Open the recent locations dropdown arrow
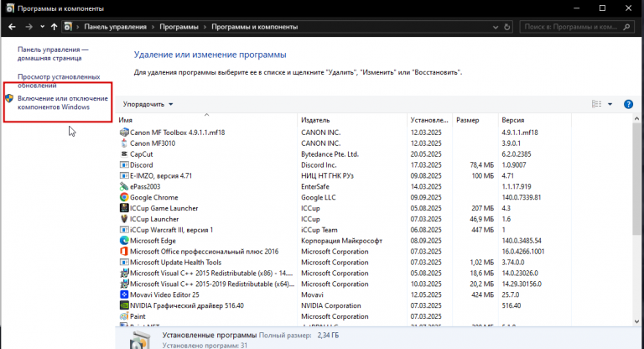The width and height of the screenshot is (644, 349). (42, 27)
